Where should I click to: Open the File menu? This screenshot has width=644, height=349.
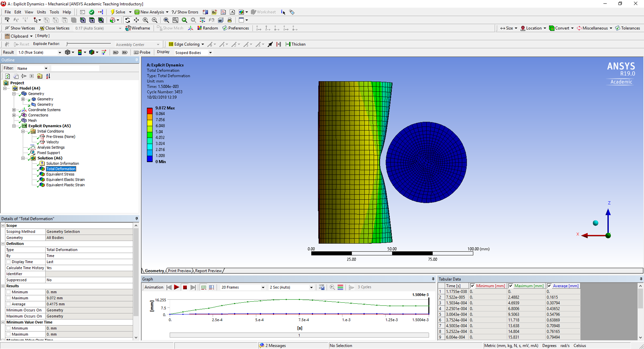(8, 12)
